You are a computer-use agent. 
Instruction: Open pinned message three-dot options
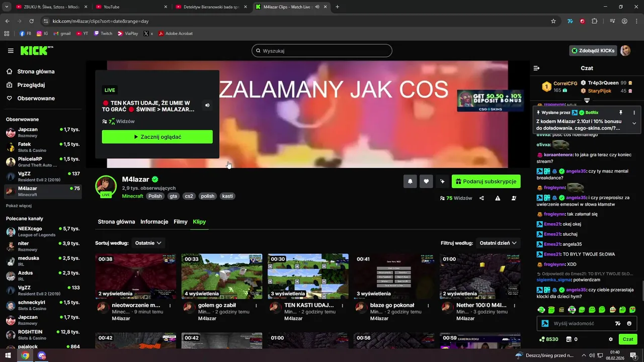click(x=634, y=113)
